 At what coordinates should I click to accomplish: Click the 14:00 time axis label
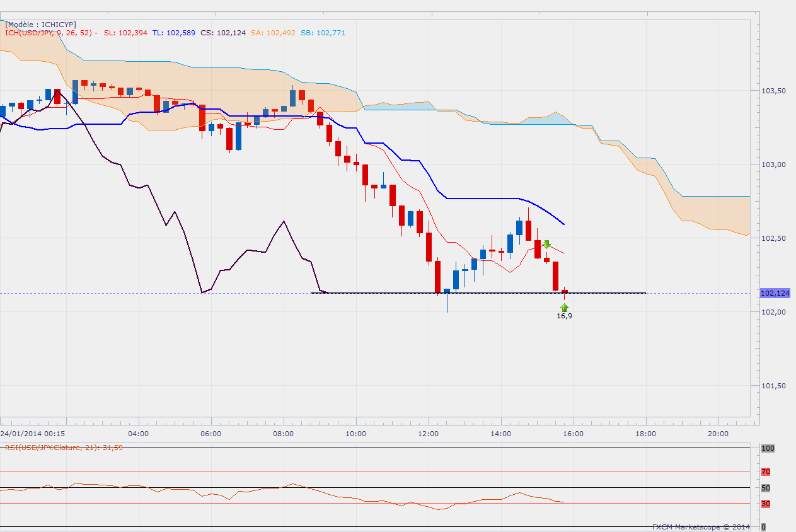click(500, 434)
